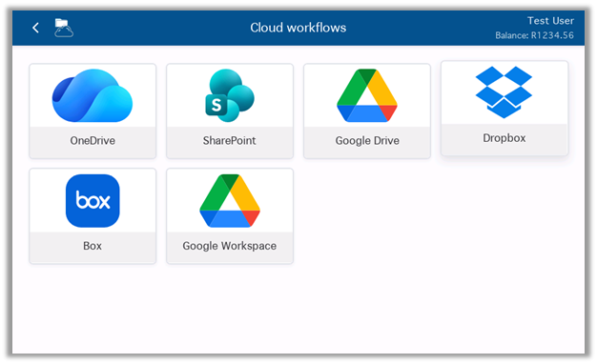
Task: Click the Balance: R1234.56 text
Action: point(534,35)
